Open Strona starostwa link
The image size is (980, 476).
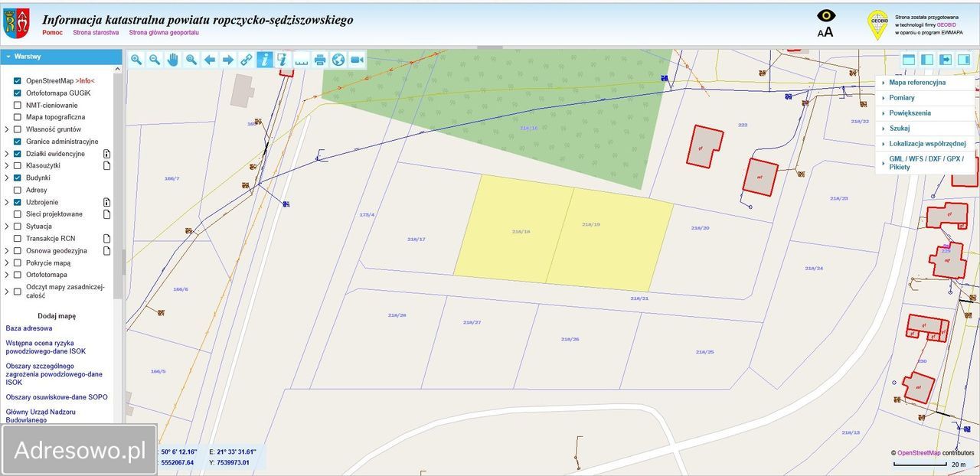coord(96,33)
